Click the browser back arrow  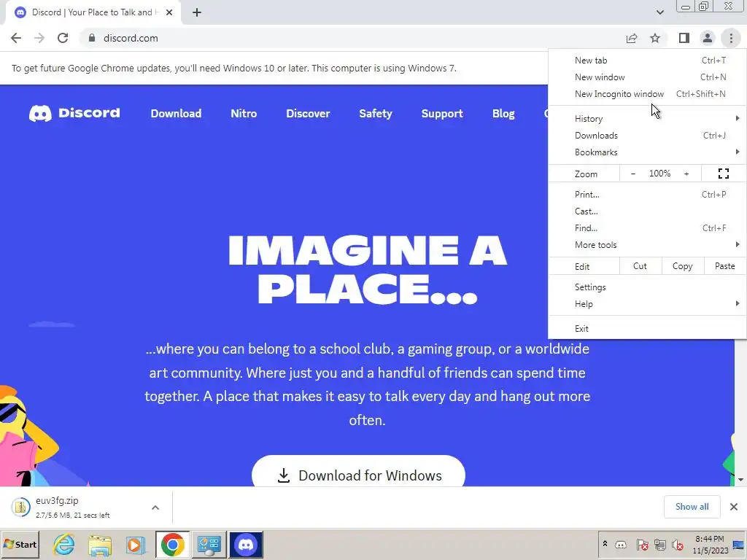16,38
